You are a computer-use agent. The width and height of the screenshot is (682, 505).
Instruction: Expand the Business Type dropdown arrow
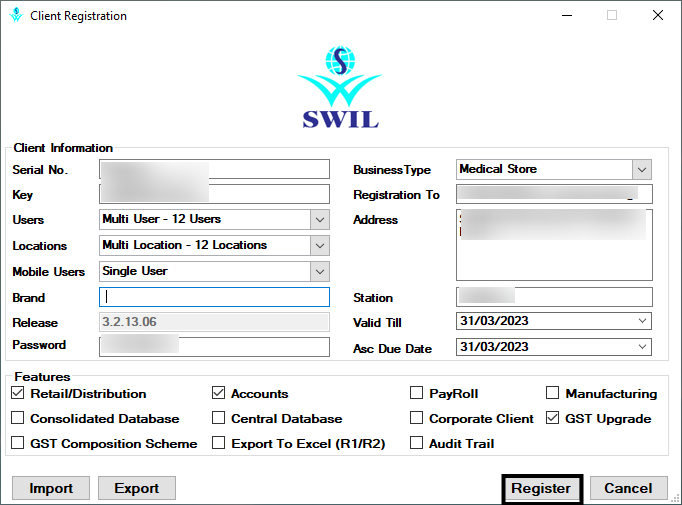(642, 170)
